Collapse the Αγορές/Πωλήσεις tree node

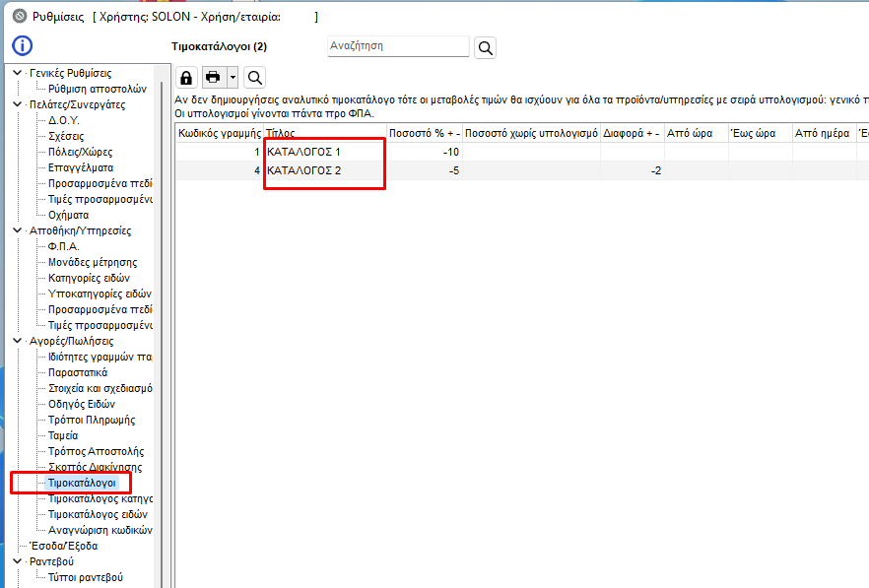click(17, 341)
